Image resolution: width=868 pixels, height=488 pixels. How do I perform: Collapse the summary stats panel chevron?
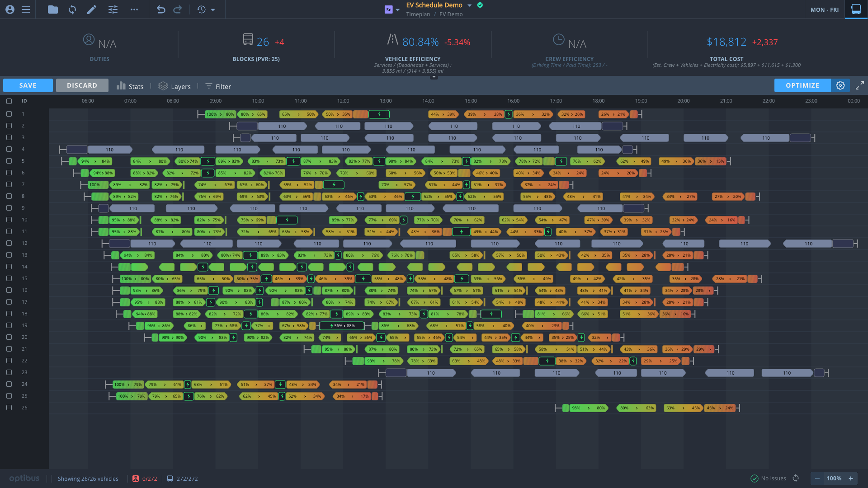click(434, 77)
